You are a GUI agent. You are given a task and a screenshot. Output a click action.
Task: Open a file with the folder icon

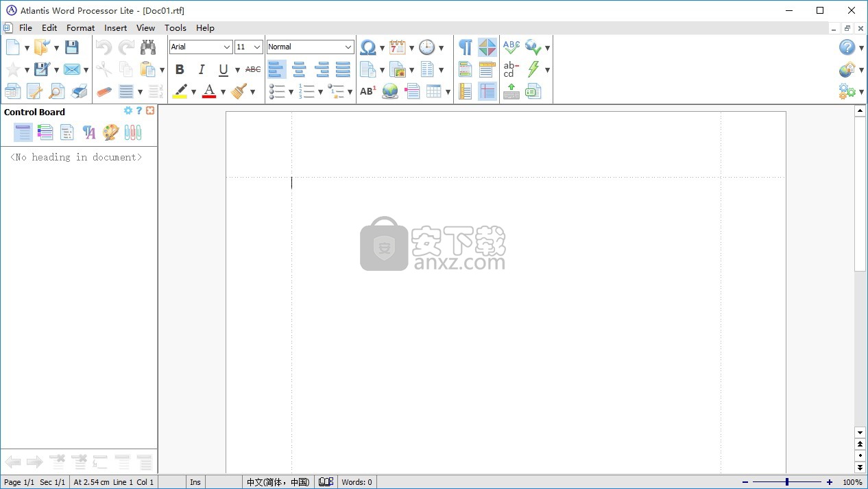point(43,47)
